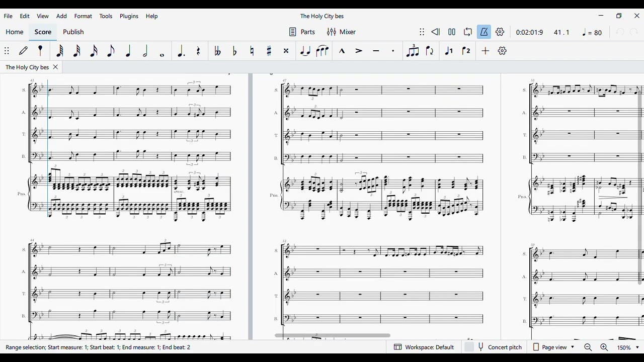The height and width of the screenshot is (362, 644).
Task: Open the File menu
Action: 8,16
